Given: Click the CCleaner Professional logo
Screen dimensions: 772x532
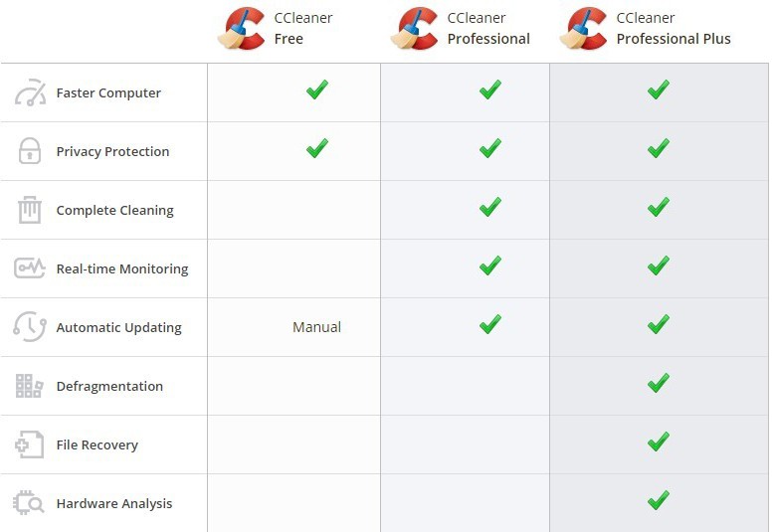Looking at the screenshot, I should pyautogui.click(x=415, y=29).
